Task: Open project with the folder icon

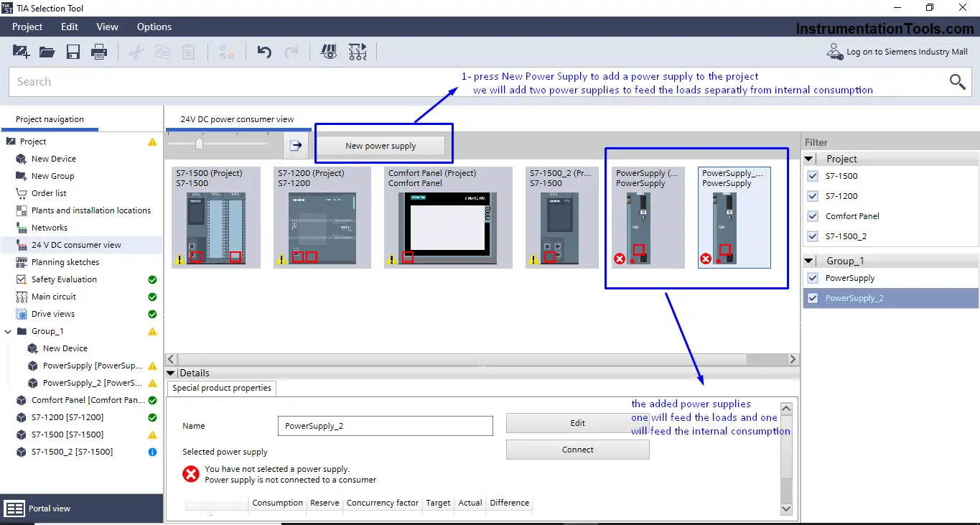Action: (x=47, y=52)
